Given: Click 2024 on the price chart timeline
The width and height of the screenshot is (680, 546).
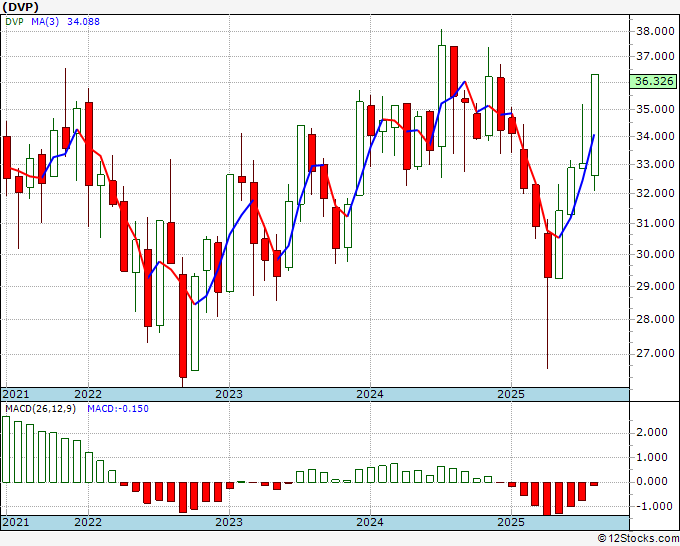Looking at the screenshot, I should point(370,394).
